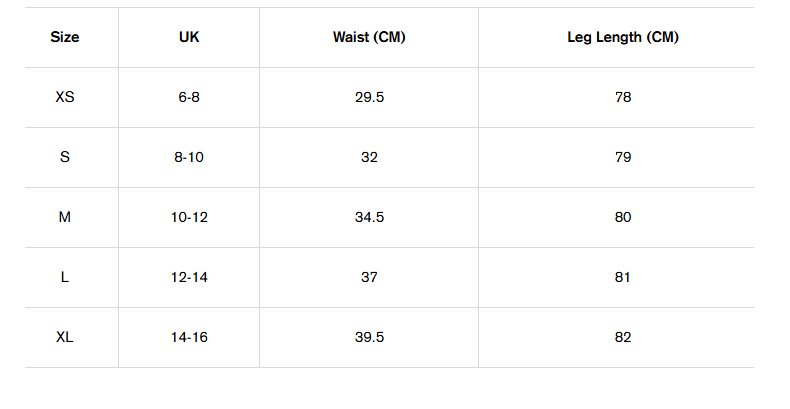Click the leg length 82 cell

[x=623, y=337]
